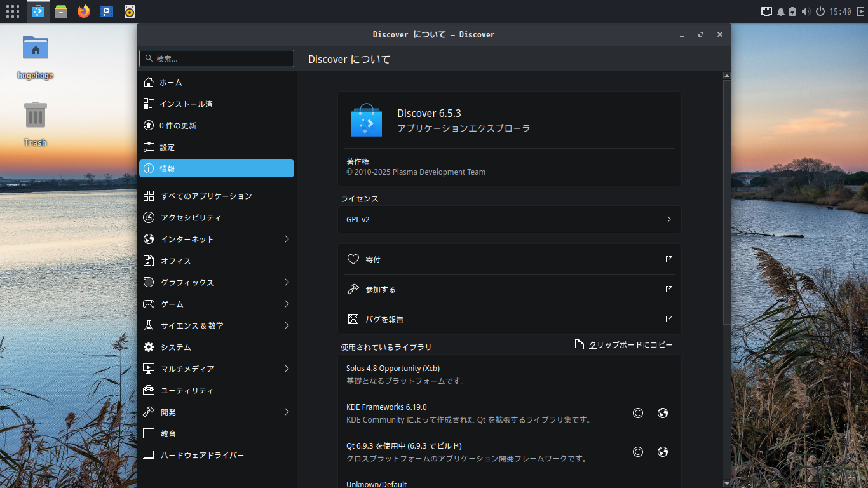Expand the グラフィックス category chevron
The image size is (868, 488).
click(287, 283)
